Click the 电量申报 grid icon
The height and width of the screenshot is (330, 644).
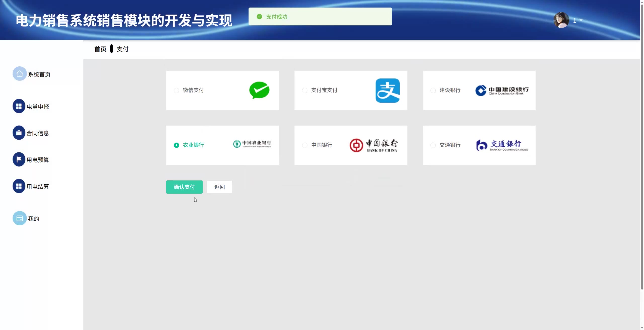(x=19, y=106)
